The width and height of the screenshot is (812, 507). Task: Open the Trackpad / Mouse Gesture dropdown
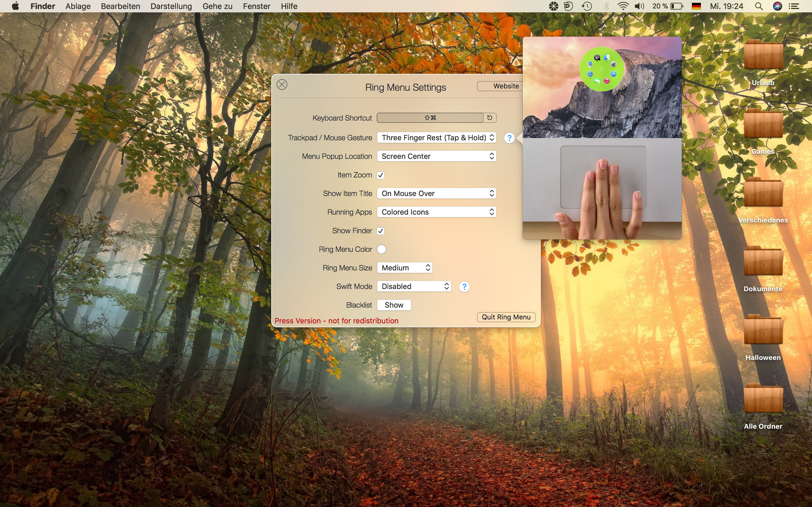tap(436, 137)
